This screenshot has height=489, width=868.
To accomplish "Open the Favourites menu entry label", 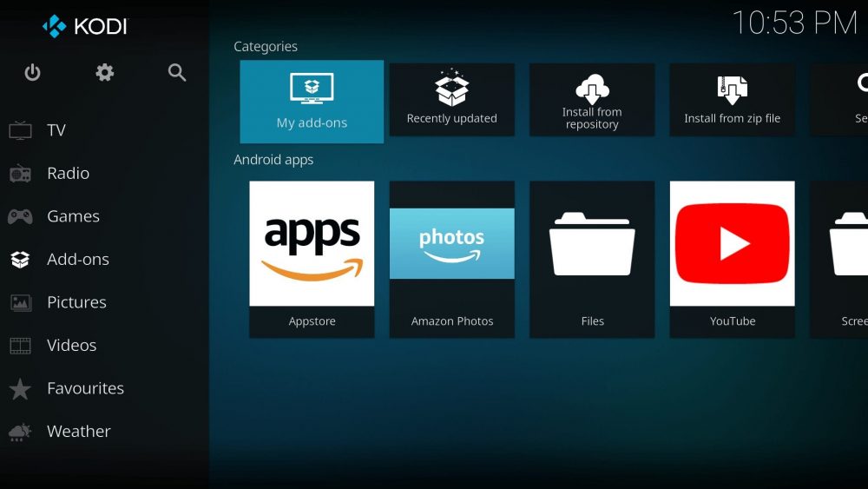I will pyautogui.click(x=85, y=388).
